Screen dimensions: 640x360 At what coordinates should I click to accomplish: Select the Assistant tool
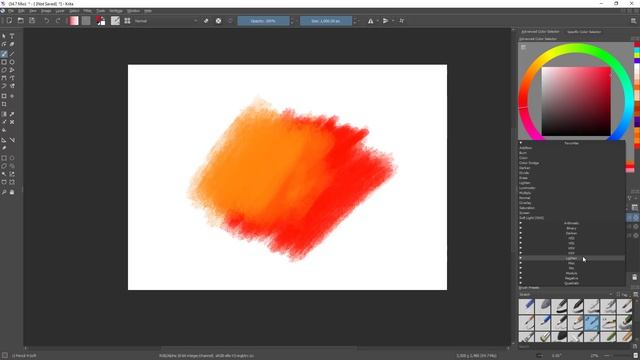[x=4, y=140]
